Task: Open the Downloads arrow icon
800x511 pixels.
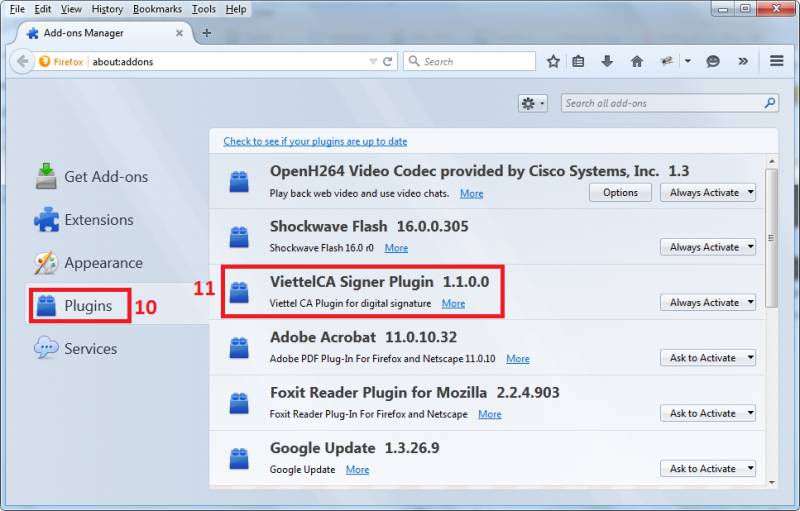Action: [x=607, y=61]
